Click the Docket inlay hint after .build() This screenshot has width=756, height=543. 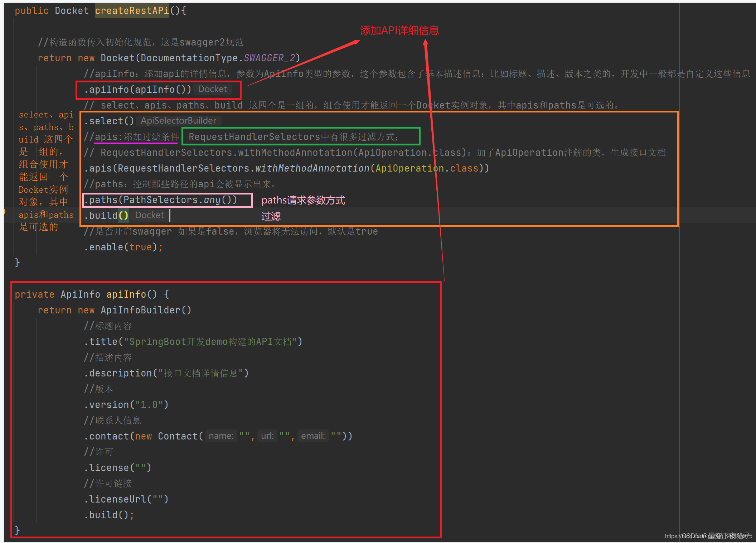(x=149, y=215)
